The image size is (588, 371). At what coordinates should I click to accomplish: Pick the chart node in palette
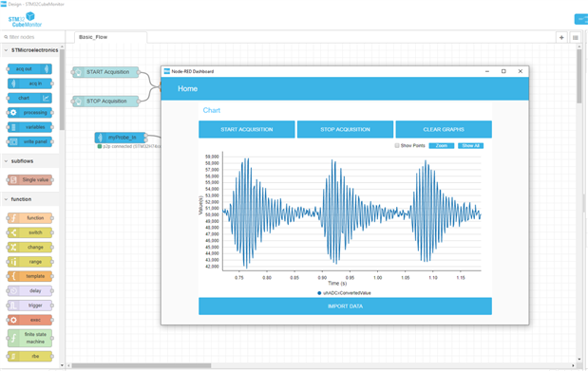29,98
